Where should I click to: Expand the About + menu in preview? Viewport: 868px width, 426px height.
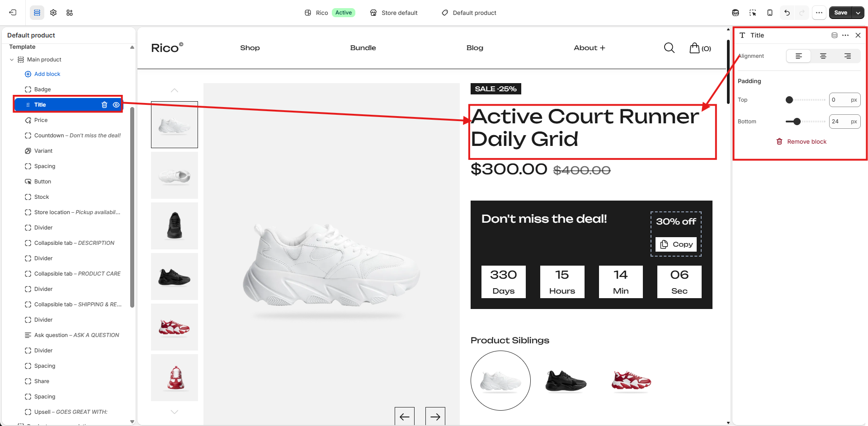[x=590, y=48]
